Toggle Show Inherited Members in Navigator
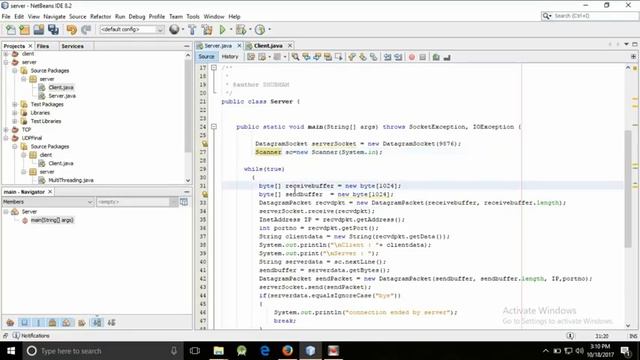Image resolution: width=640 pixels, height=360 pixels. pos(10,322)
